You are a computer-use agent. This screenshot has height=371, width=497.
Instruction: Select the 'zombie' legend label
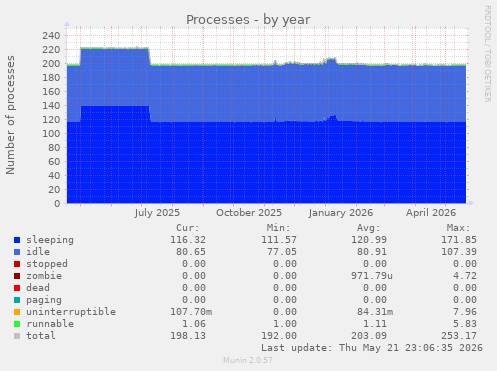click(x=44, y=276)
